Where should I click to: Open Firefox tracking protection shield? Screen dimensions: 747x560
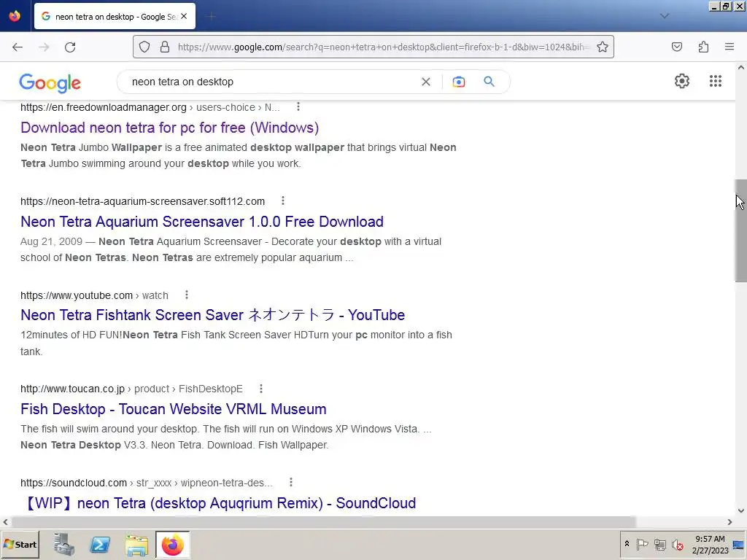(144, 47)
